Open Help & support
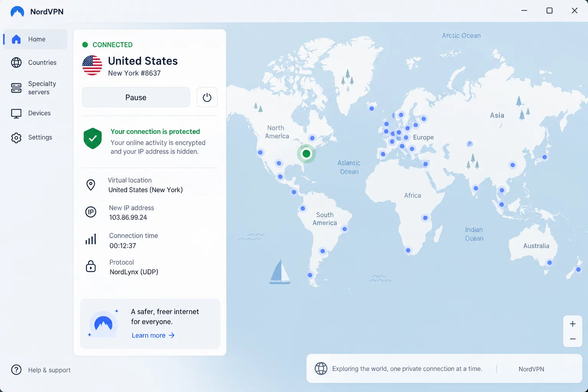The image size is (588, 392). click(x=41, y=370)
